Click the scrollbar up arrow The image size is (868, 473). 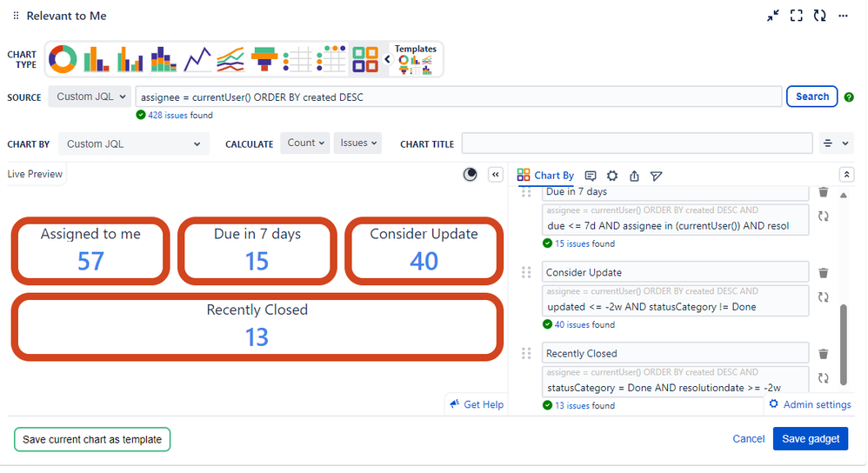pos(843,196)
